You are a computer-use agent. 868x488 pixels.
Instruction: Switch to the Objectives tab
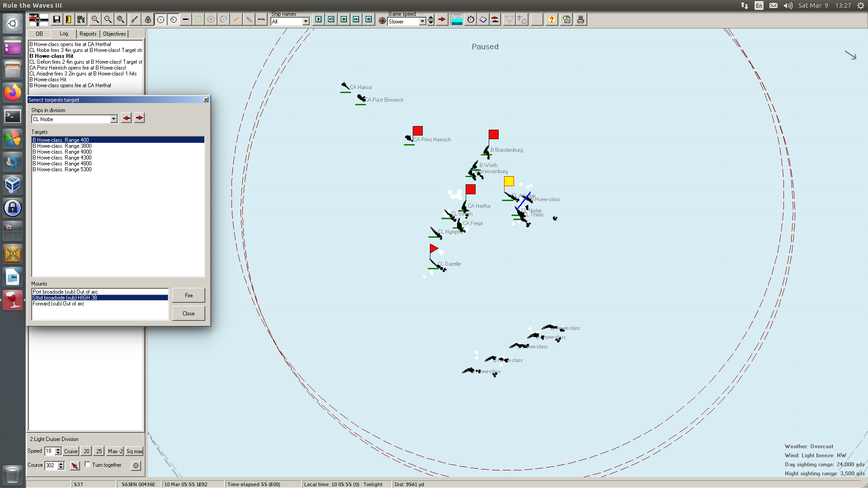pos(114,34)
